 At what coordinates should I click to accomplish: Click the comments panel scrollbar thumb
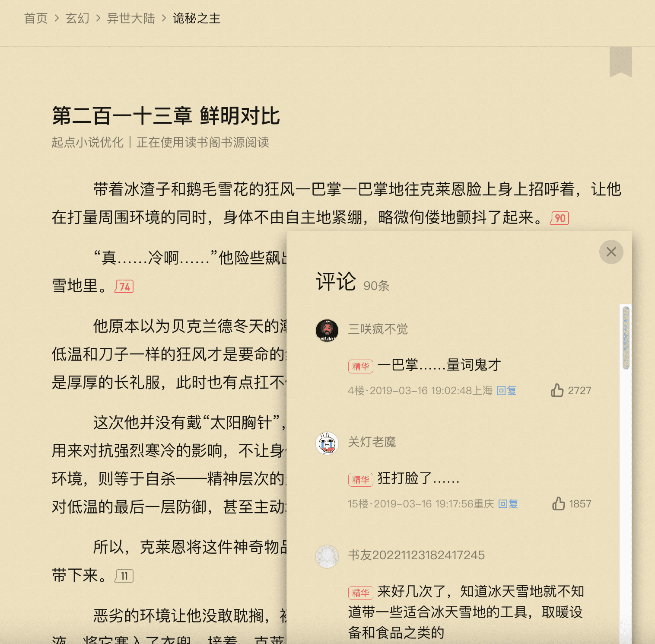click(626, 338)
